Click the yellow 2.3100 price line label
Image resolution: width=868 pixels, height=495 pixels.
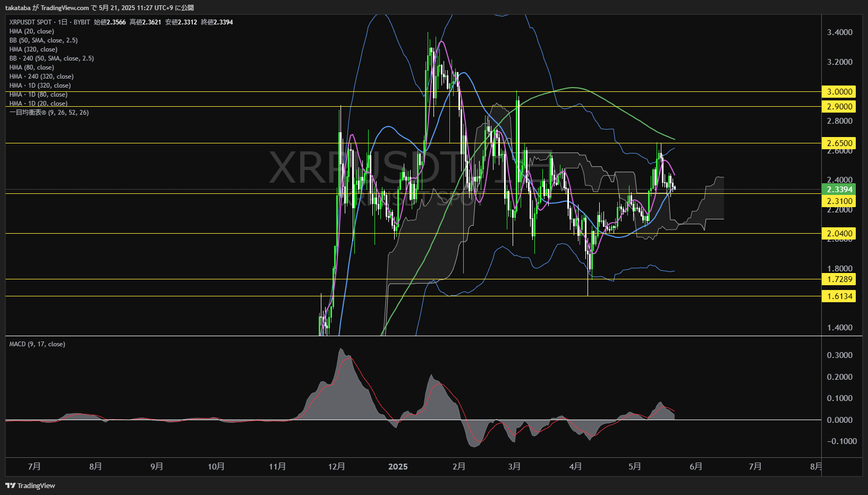[x=839, y=201]
